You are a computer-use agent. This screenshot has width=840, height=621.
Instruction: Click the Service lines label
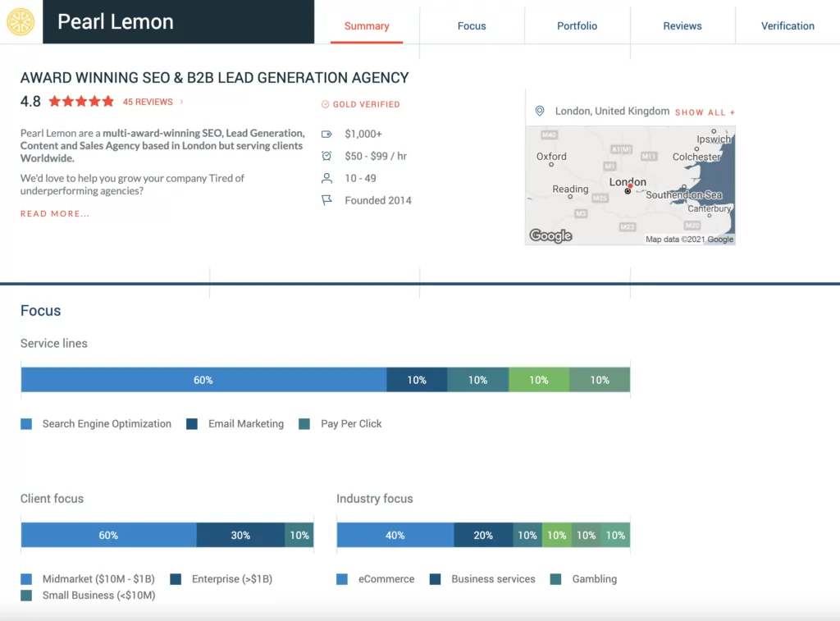(53, 344)
